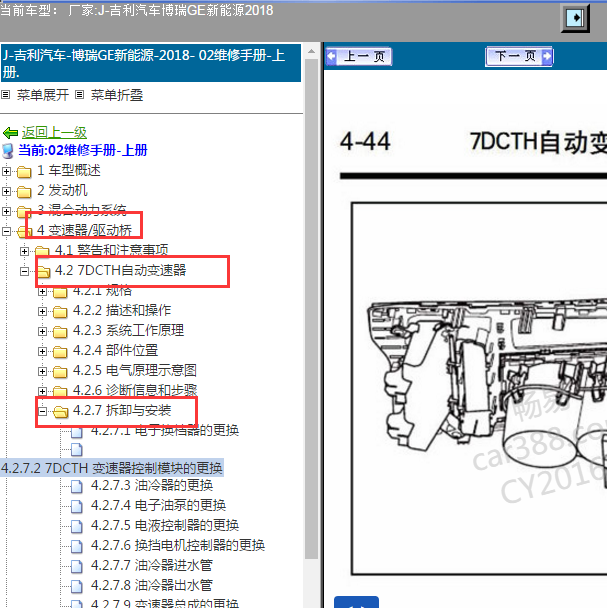
Task: Open 1 车型概述 chapter
Action: click(69, 170)
